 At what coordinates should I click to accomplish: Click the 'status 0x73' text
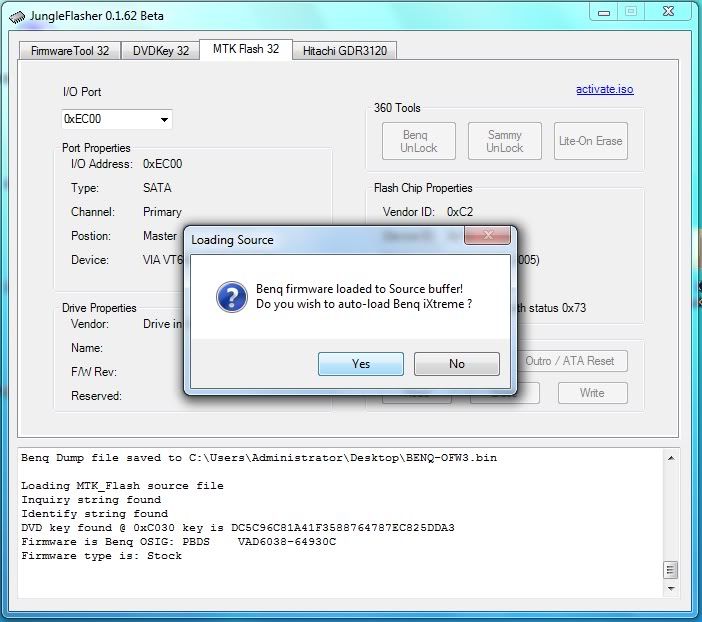(x=557, y=308)
